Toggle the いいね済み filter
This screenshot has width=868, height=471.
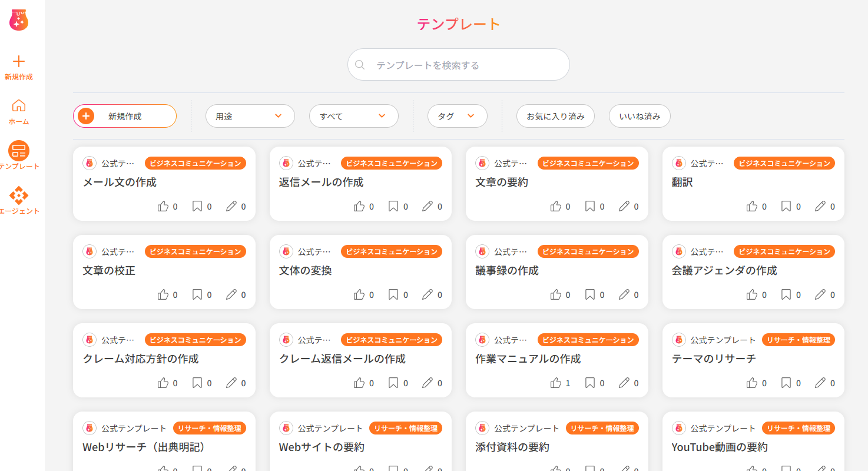pyautogui.click(x=640, y=116)
